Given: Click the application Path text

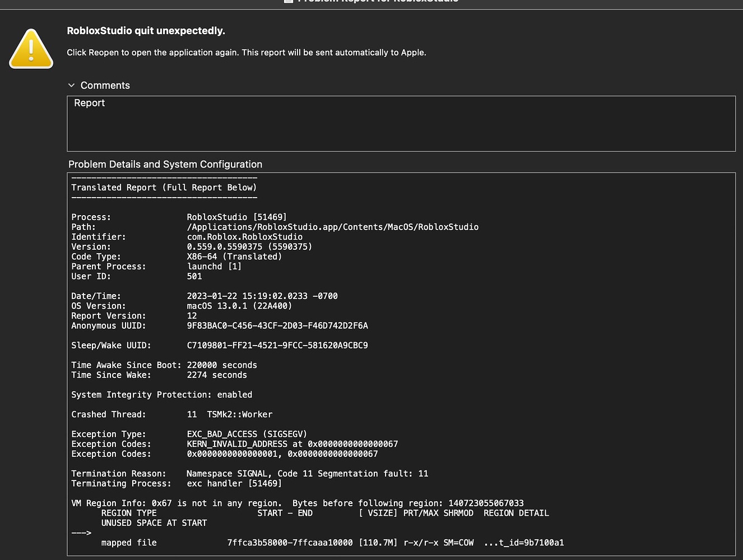Looking at the screenshot, I should point(333,227).
